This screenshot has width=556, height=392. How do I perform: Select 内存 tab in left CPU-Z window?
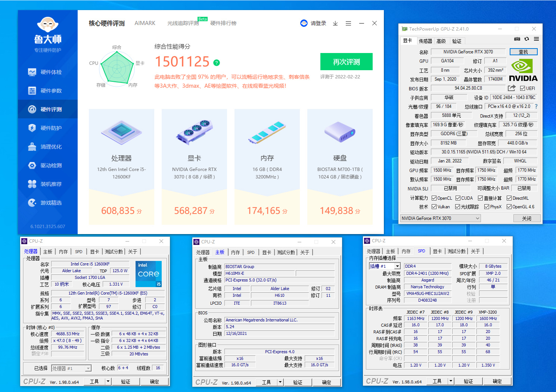pos(63,252)
